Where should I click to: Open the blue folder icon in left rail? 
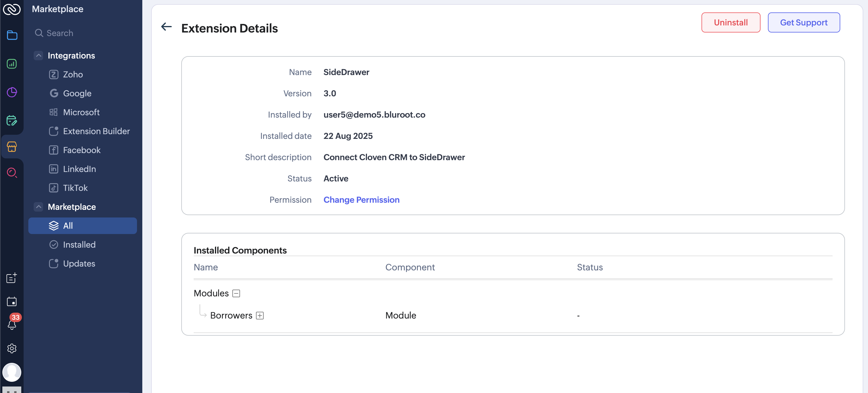tap(12, 35)
